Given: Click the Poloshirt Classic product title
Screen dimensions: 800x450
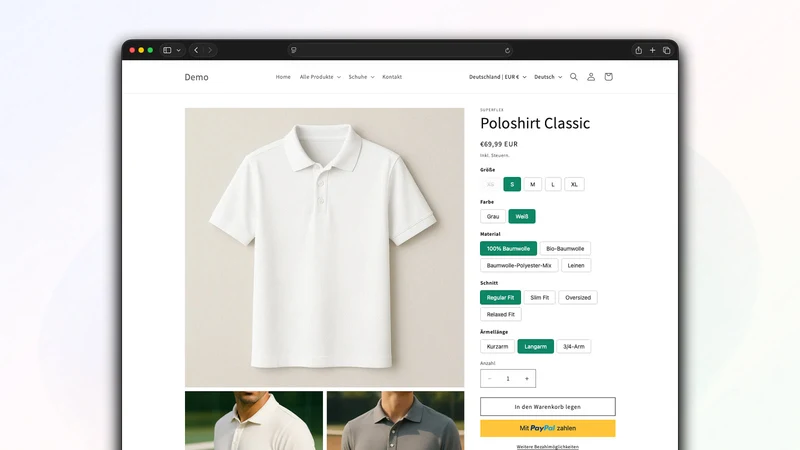Looking at the screenshot, I should click(535, 123).
